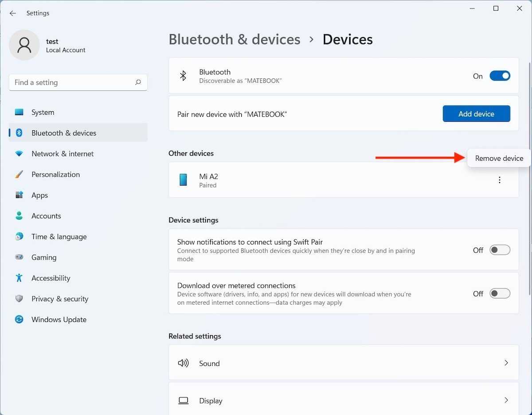This screenshot has height=415, width=532.
Task: Click the search magnifier icon
Action: pyautogui.click(x=138, y=82)
